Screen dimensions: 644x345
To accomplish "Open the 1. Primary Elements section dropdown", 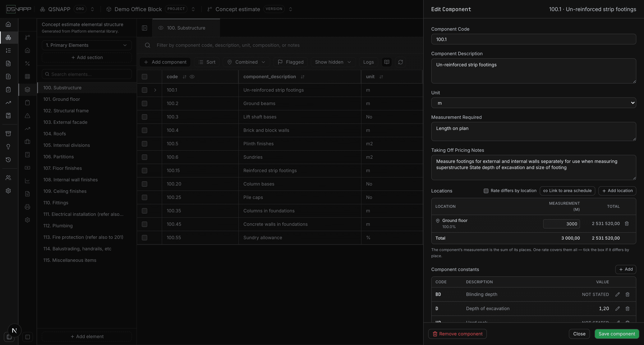I will coord(86,45).
